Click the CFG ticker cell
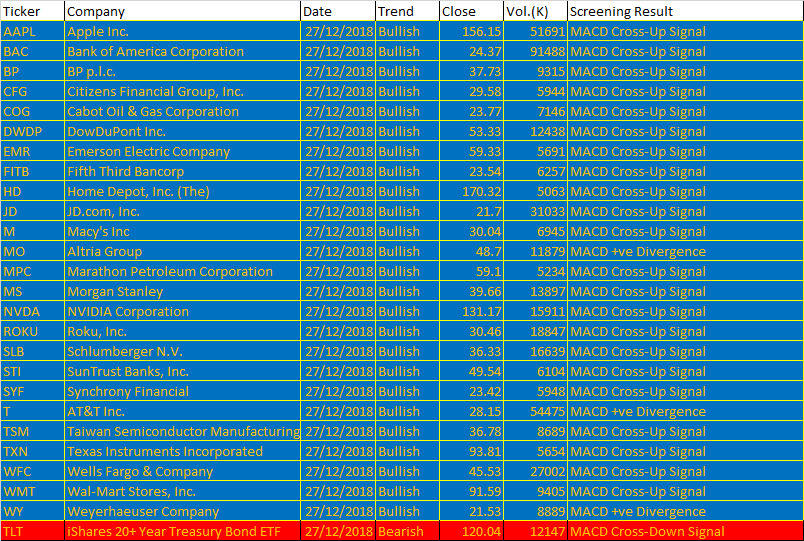Image resolution: width=804 pixels, height=541 pixels. [x=32, y=91]
